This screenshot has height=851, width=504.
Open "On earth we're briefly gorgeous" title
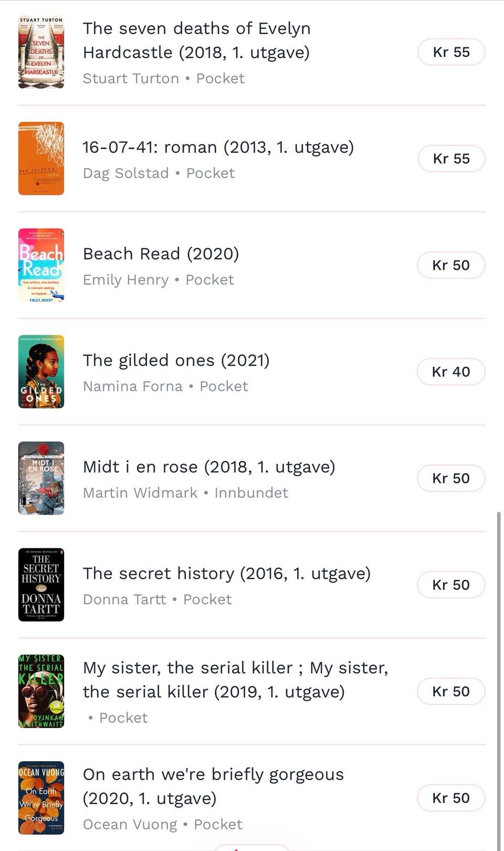[213, 775]
